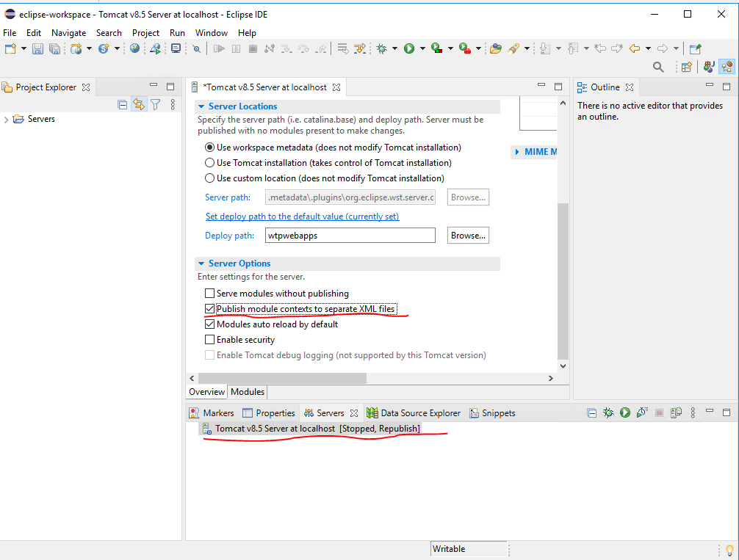Click the tip of the day lightbulb
Screen dimensions: 739x560
(x=729, y=549)
